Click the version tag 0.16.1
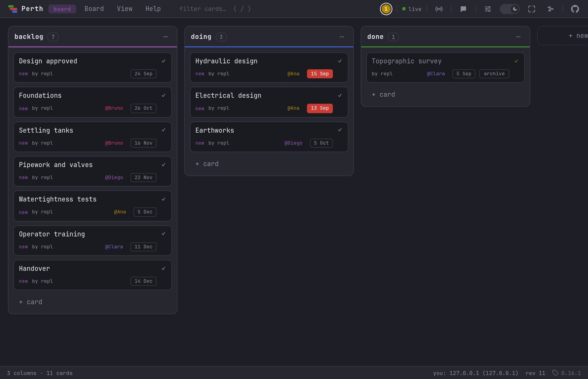 [567, 373]
